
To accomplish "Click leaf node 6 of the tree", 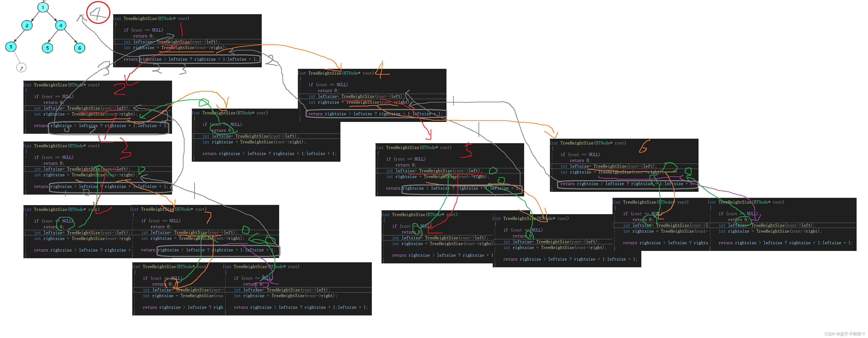I will coord(80,48).
